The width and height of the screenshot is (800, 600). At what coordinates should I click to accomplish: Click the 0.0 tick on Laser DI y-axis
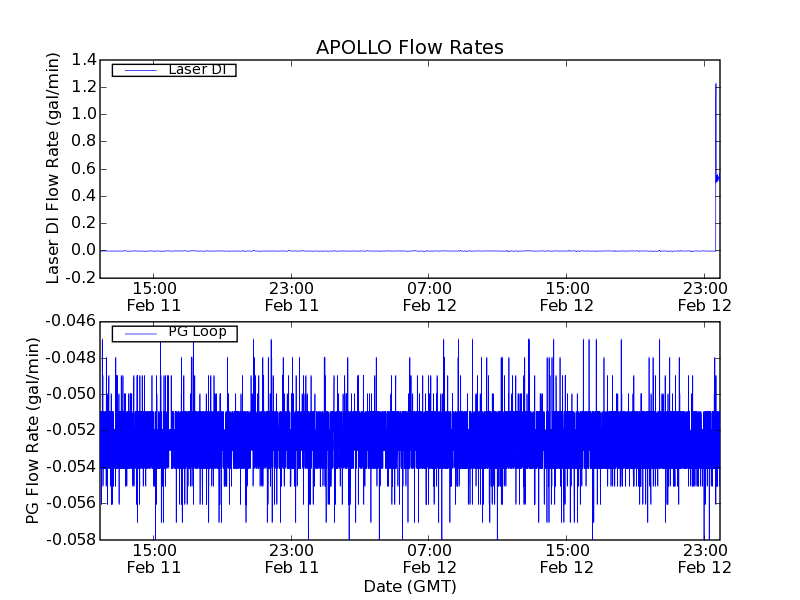pos(84,250)
